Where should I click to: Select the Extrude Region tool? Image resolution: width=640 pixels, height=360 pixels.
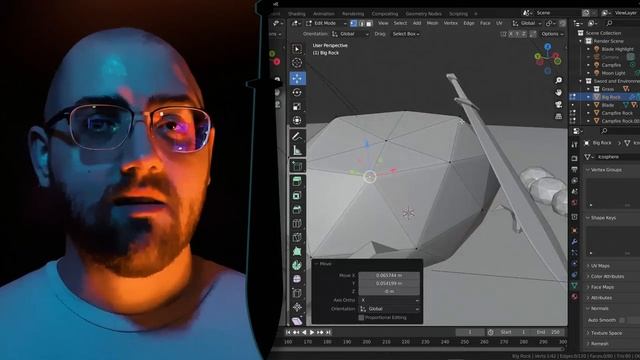(x=297, y=181)
